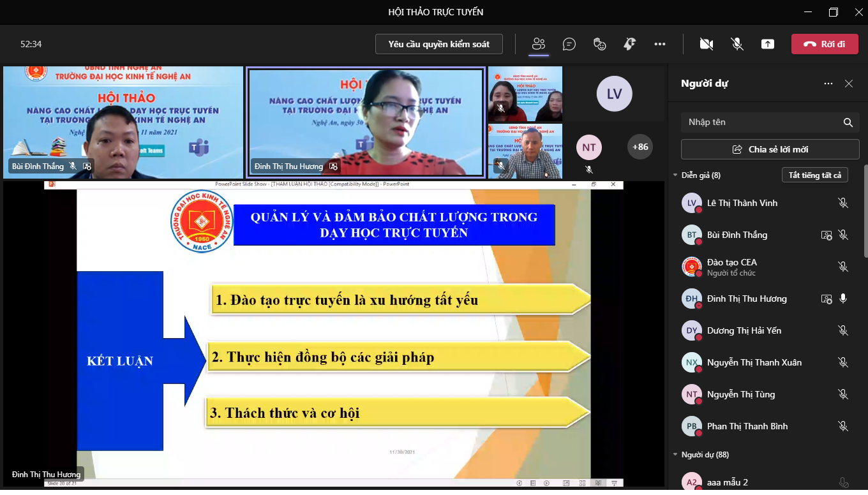
Task: Click the name Phan Thị Thanh Bình
Action: [747, 426]
